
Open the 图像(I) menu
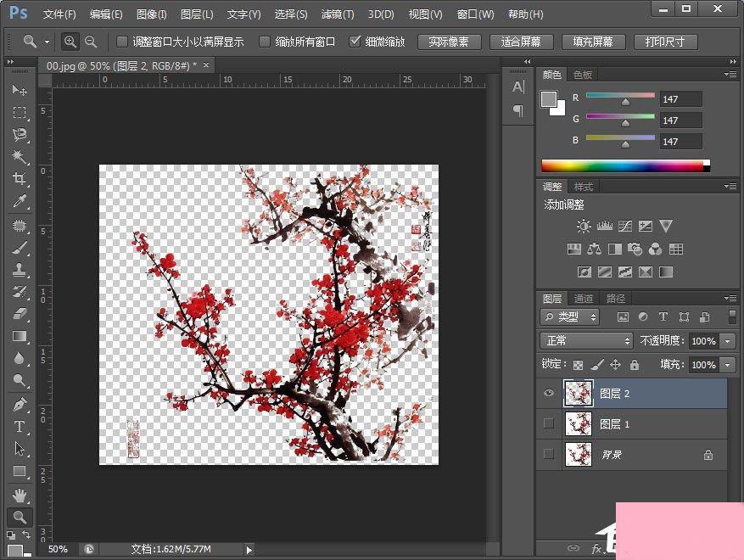151,14
